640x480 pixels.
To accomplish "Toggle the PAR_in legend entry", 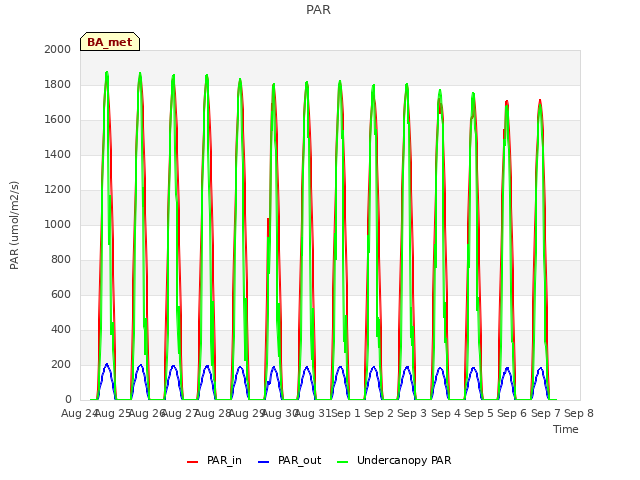I will [x=214, y=460].
